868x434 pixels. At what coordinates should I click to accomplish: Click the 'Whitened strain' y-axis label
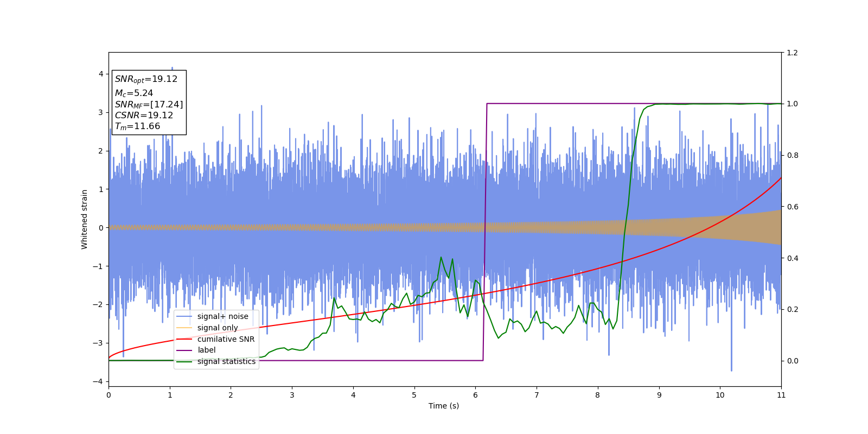coord(85,219)
